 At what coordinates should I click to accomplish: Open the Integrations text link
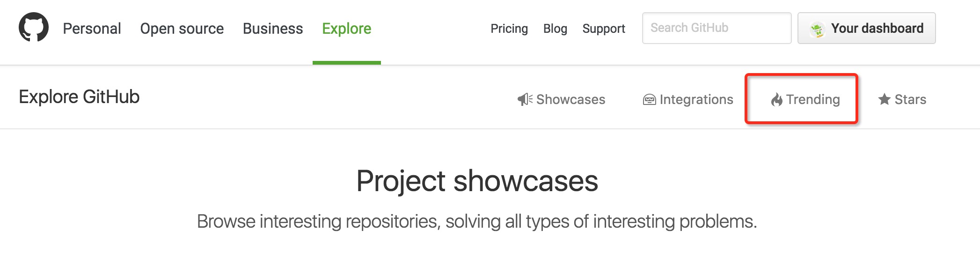pyautogui.click(x=696, y=99)
